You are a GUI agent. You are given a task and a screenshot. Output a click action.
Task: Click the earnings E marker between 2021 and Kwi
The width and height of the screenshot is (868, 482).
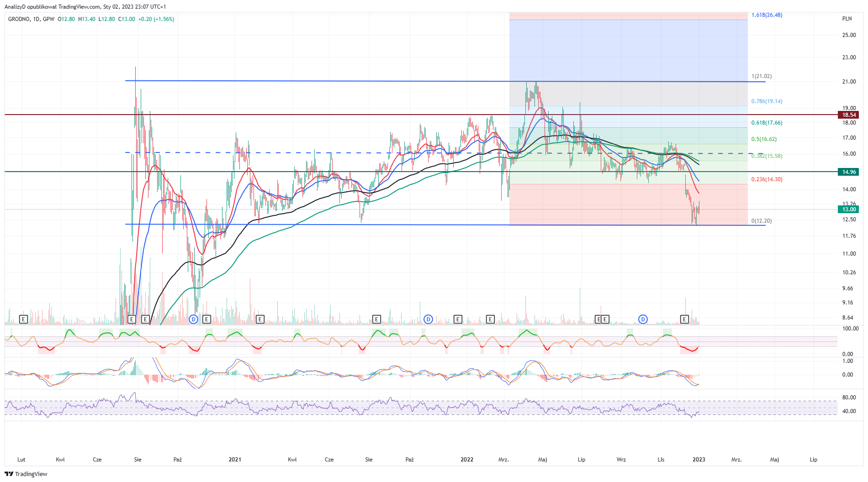260,319
